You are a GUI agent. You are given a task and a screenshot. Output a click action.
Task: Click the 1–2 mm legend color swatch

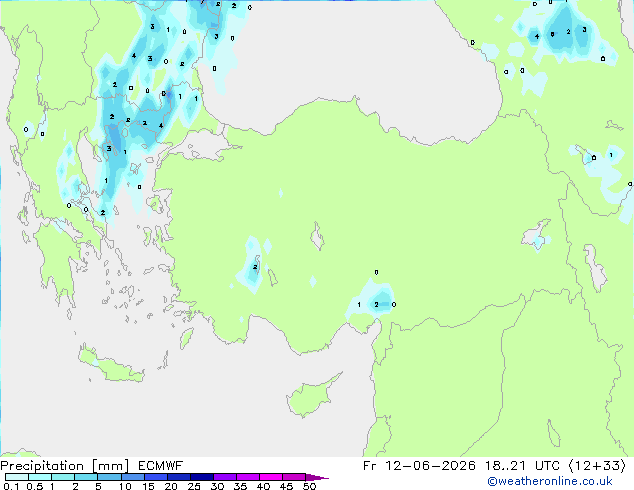(x=63, y=477)
